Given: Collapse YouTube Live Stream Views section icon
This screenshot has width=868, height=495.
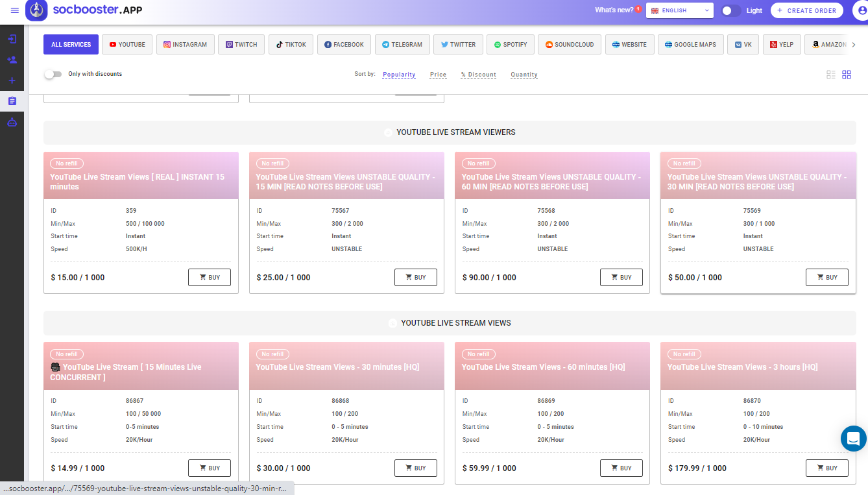Looking at the screenshot, I should 392,323.
